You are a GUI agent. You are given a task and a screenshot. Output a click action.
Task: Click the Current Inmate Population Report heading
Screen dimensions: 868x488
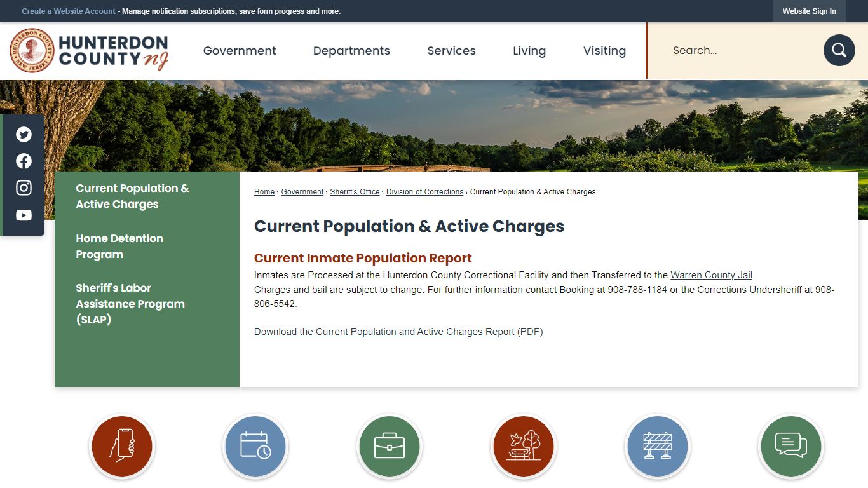click(363, 258)
